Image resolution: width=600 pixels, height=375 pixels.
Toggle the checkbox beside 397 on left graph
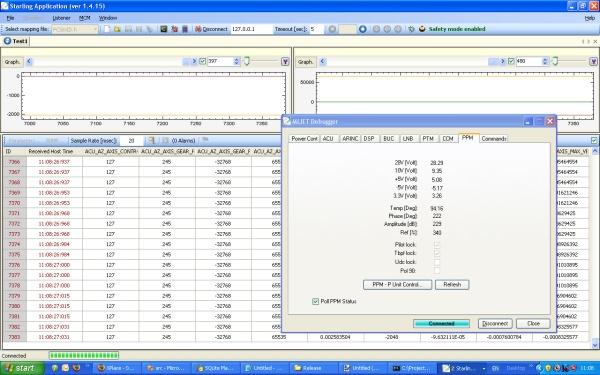point(202,61)
